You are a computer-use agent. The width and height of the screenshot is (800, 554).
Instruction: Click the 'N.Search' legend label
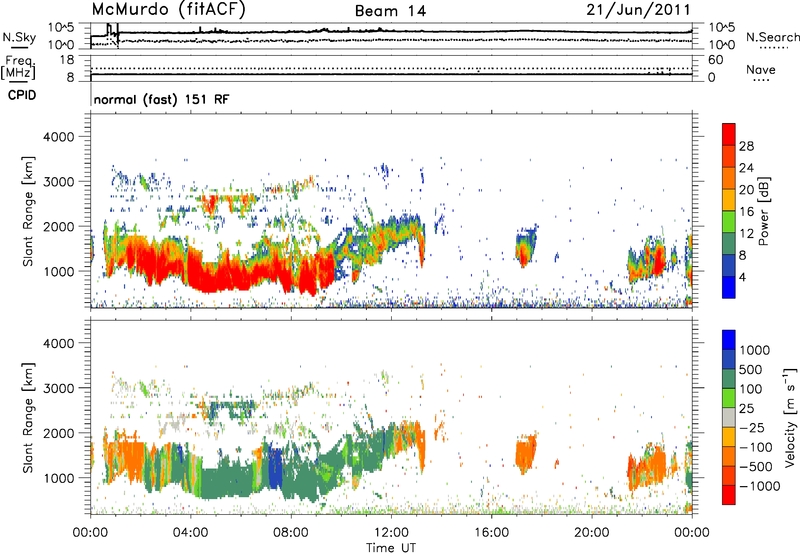[x=773, y=37]
